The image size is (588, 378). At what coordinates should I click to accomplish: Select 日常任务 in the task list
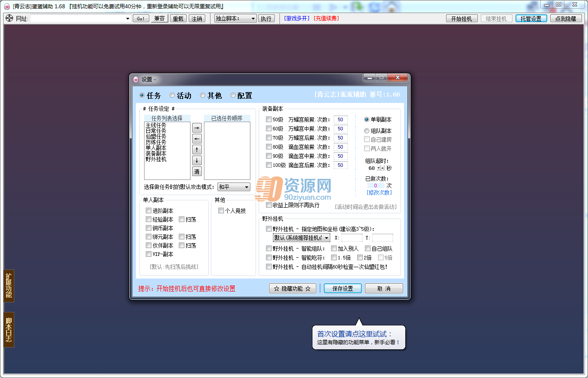pos(156,131)
